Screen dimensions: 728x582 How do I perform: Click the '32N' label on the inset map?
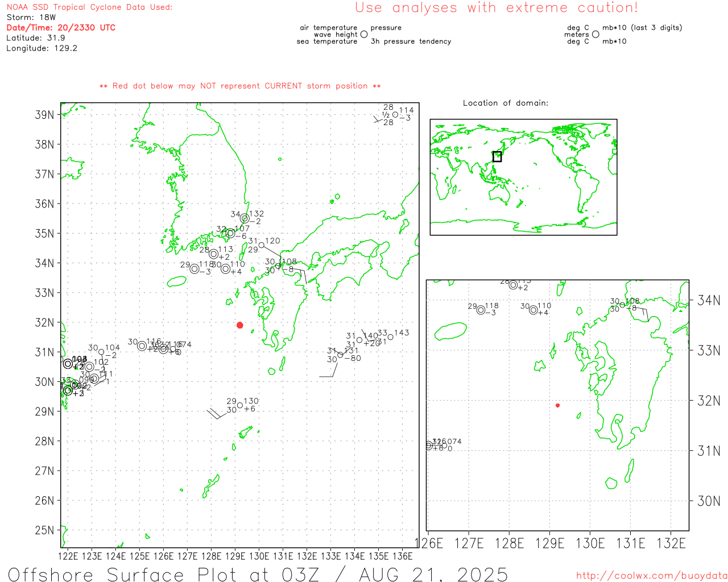[x=709, y=401]
